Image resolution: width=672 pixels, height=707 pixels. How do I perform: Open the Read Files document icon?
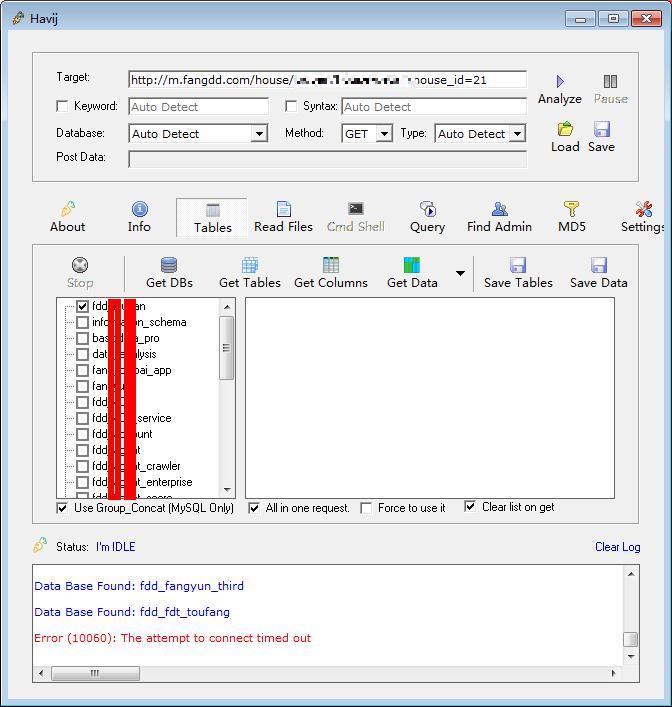[x=284, y=209]
